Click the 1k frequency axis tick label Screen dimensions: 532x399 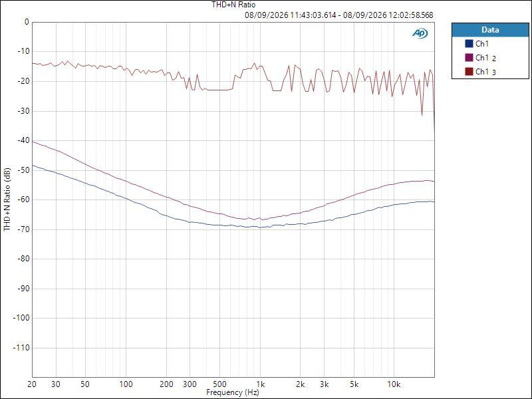pyautogui.click(x=260, y=384)
